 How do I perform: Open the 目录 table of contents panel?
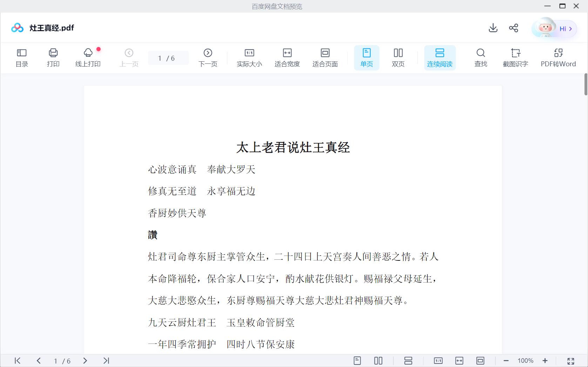[x=22, y=58]
